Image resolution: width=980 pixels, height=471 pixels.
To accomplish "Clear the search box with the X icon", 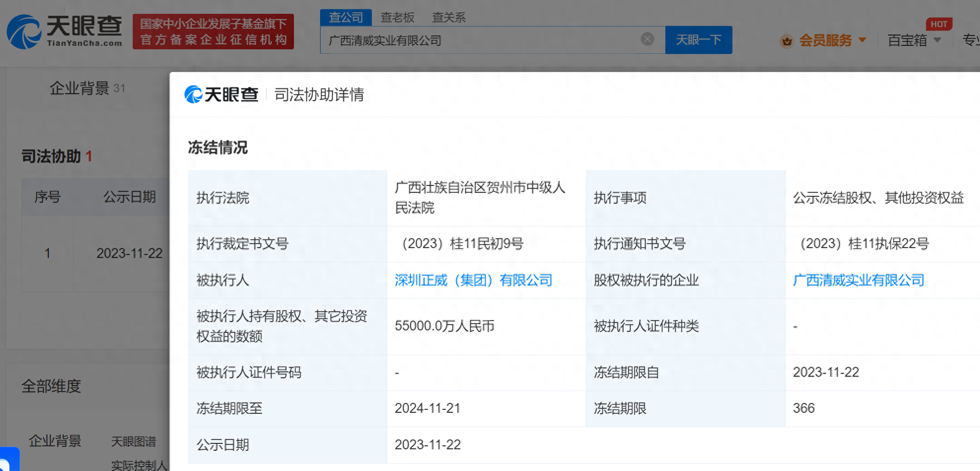I will click(x=647, y=39).
